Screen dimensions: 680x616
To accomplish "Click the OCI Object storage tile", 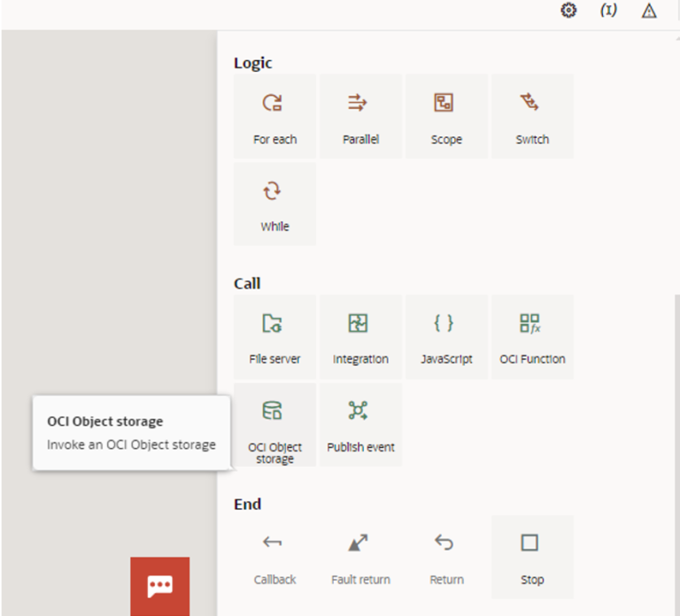I will [x=274, y=425].
